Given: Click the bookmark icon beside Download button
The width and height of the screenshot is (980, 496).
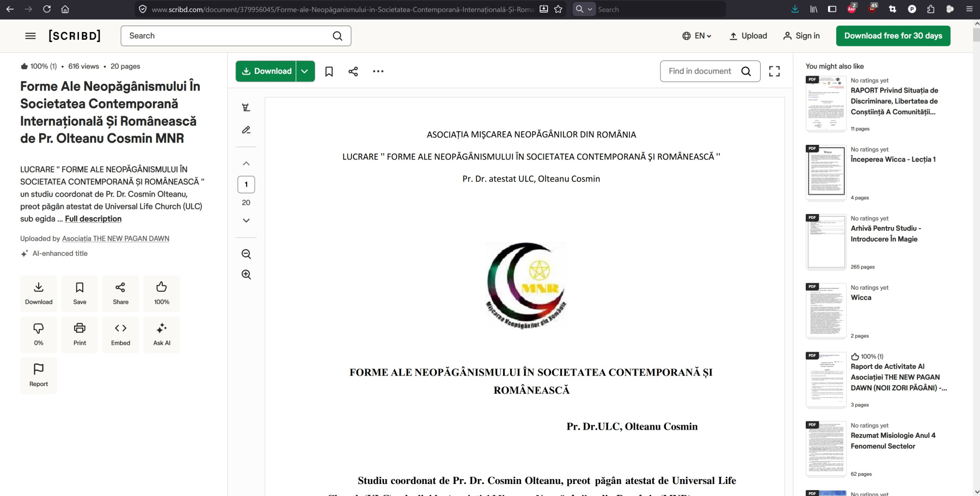Looking at the screenshot, I should pos(329,71).
